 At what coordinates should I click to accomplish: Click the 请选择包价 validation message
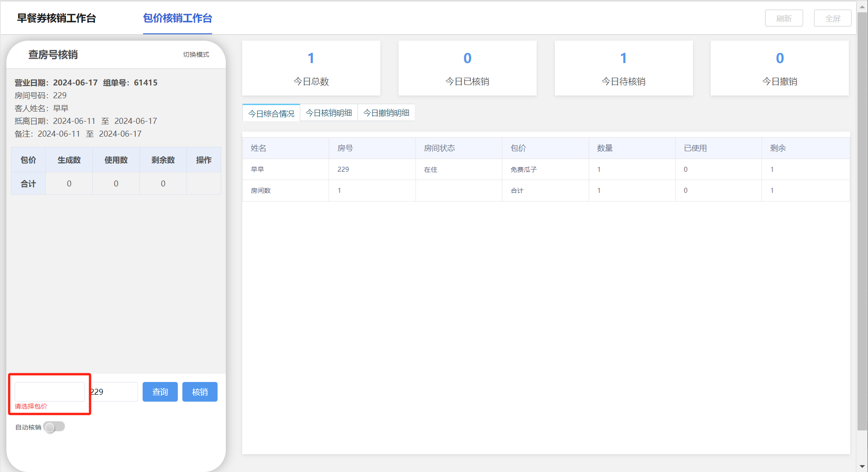(x=31, y=406)
